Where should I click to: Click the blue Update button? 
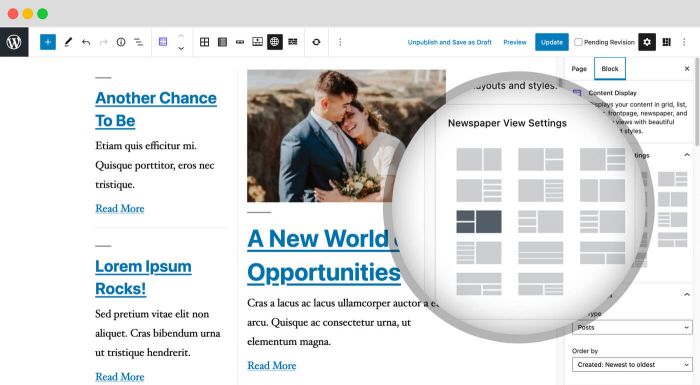pyautogui.click(x=552, y=42)
